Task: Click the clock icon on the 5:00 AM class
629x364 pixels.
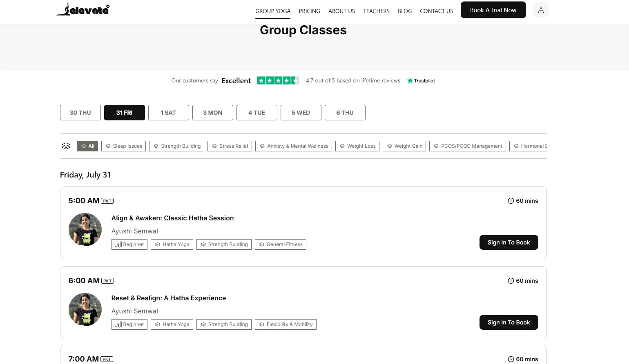Action: [x=511, y=201]
